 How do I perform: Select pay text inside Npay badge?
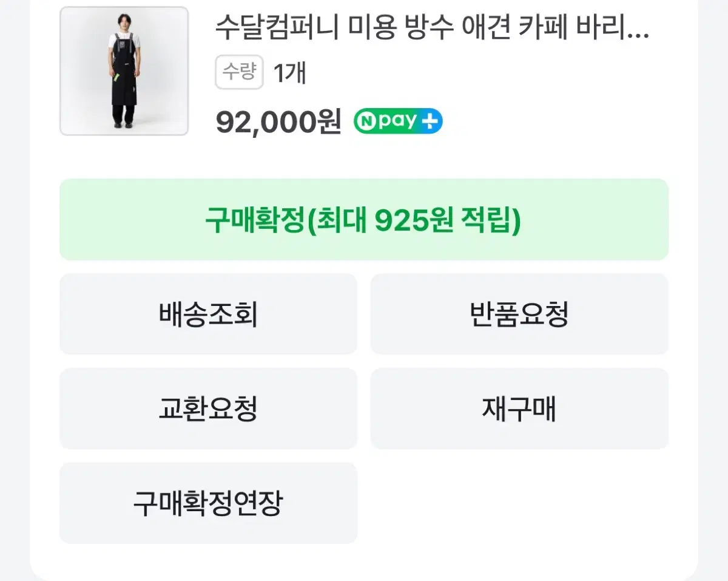[397, 121]
